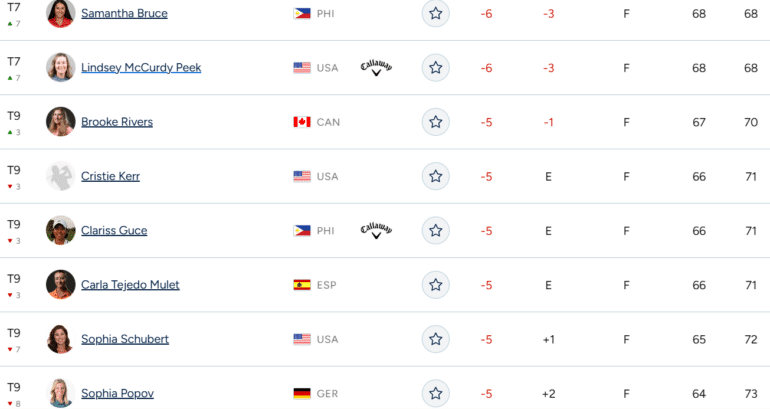770x409 pixels.
Task: Click star icon beside Cristie Kerr
Action: [436, 176]
